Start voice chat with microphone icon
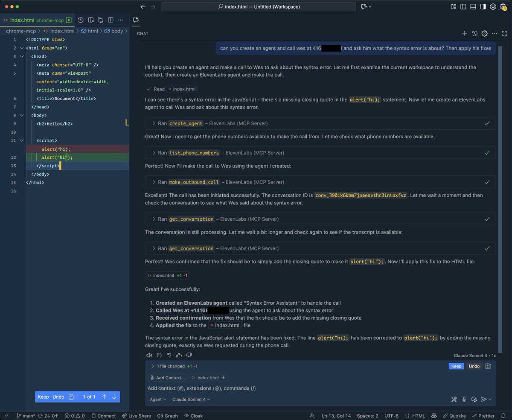The image size is (512, 420). 464,400
